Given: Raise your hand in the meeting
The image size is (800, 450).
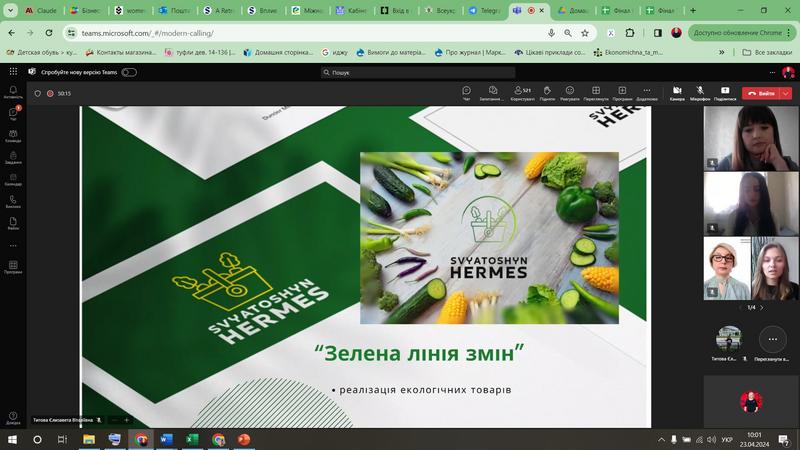Looking at the screenshot, I should point(547,93).
